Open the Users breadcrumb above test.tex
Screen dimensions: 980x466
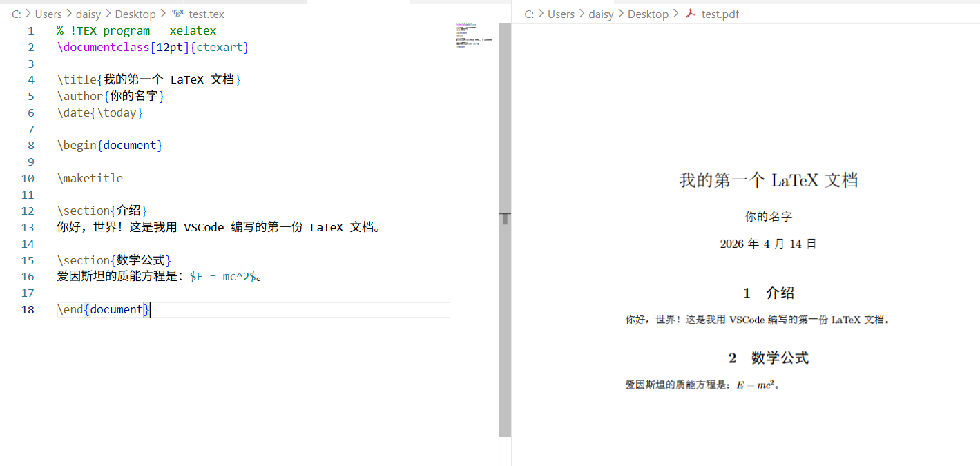[x=48, y=14]
